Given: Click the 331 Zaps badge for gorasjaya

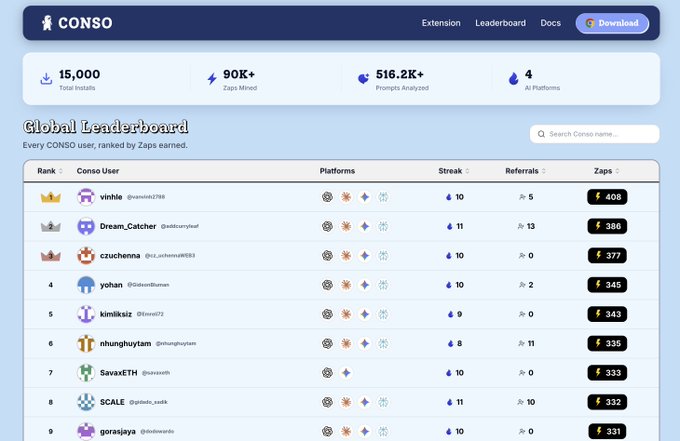Looking at the screenshot, I should click(607, 431).
